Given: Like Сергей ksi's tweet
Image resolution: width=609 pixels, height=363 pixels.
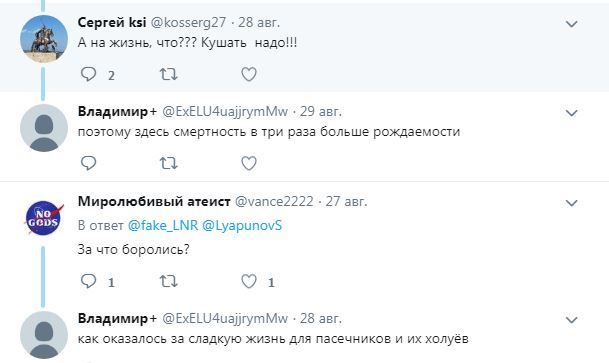Looking at the screenshot, I should [249, 74].
